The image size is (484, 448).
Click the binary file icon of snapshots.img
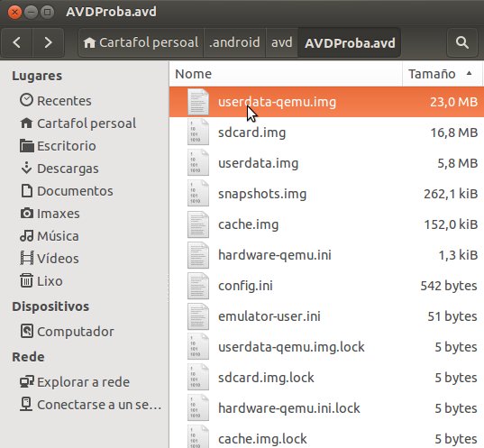(x=198, y=194)
